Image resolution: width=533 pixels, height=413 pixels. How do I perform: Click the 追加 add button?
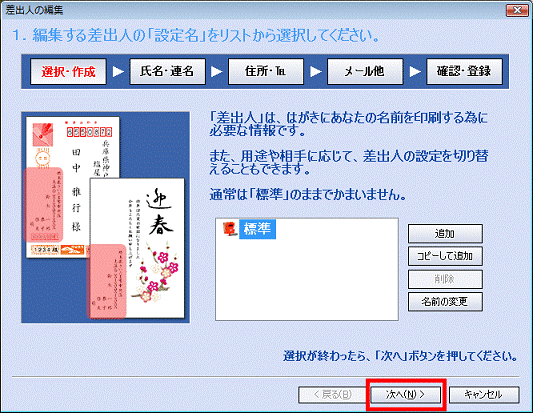click(x=445, y=234)
